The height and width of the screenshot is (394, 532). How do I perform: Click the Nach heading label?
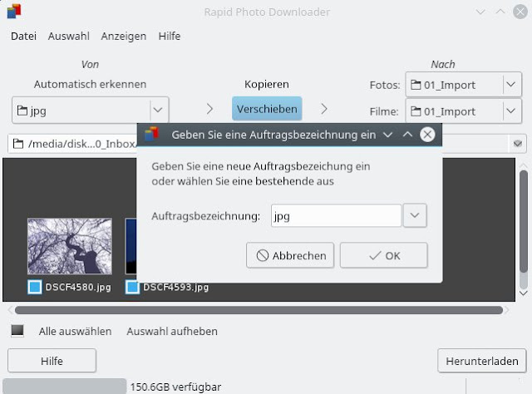click(443, 64)
